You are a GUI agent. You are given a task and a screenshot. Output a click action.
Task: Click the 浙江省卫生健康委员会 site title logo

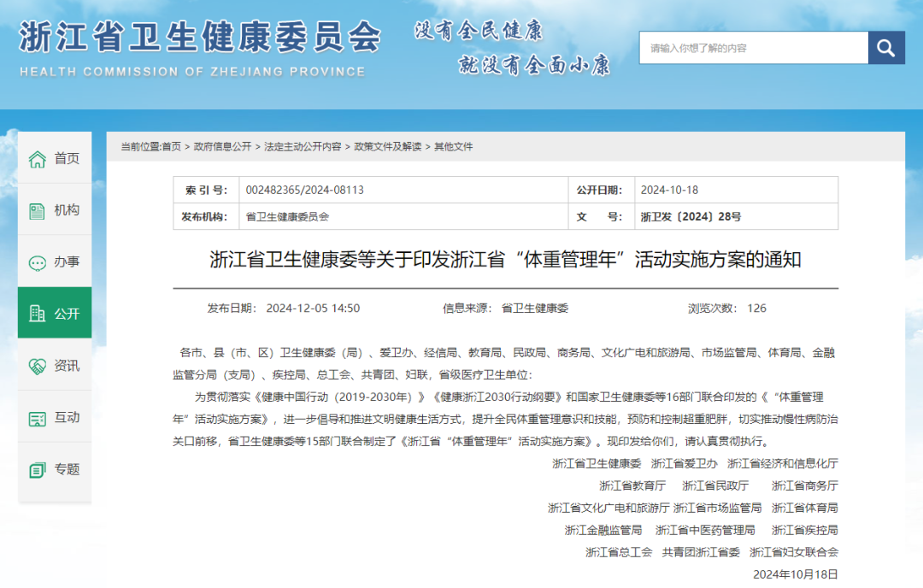coord(200,37)
